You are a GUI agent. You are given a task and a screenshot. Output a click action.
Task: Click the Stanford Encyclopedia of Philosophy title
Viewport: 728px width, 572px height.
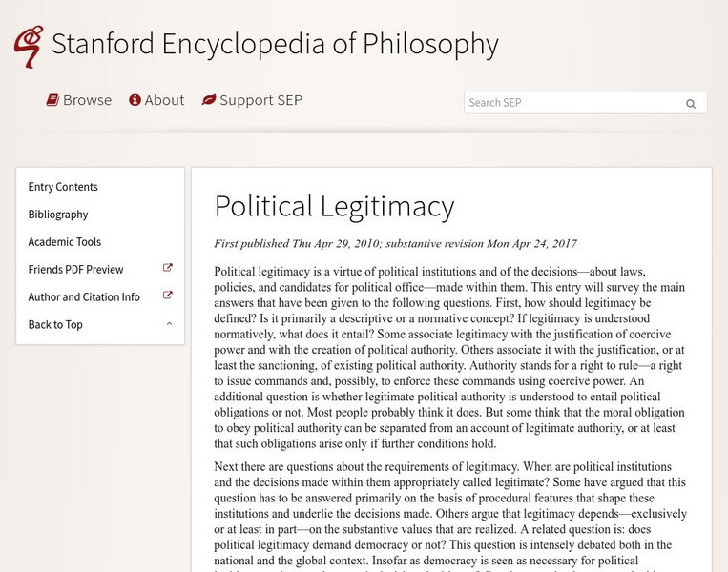pos(275,45)
